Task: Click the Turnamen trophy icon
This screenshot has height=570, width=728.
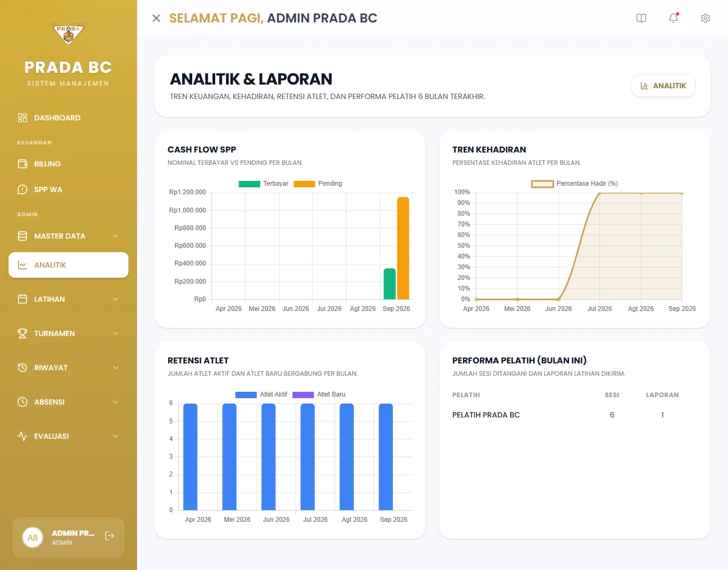Action: 22,333
